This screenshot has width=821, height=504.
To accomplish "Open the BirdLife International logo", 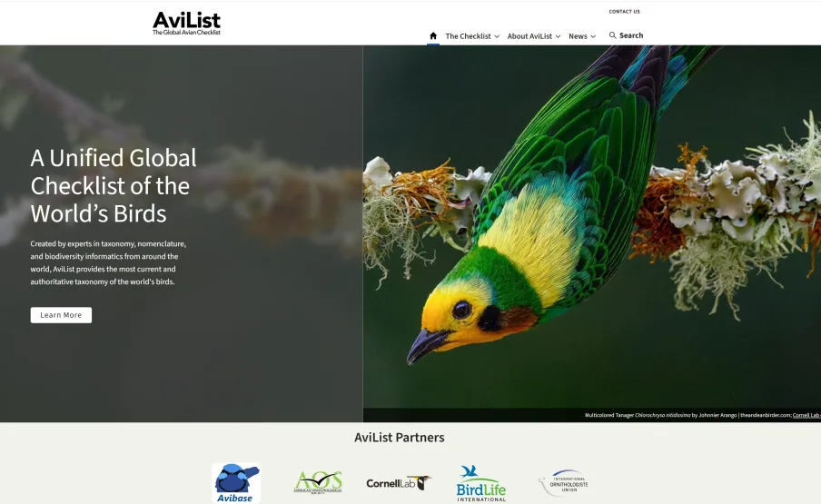I will 480,484.
